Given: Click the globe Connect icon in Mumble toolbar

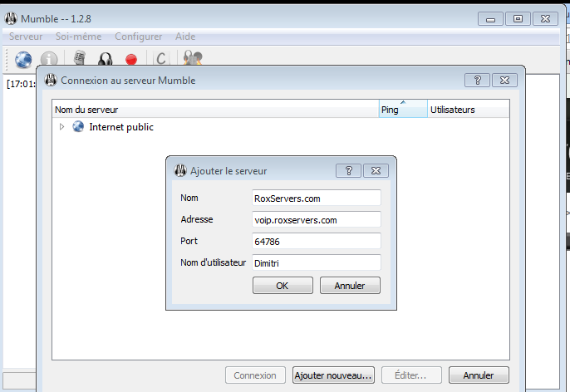Looking at the screenshot, I should click(23, 59).
